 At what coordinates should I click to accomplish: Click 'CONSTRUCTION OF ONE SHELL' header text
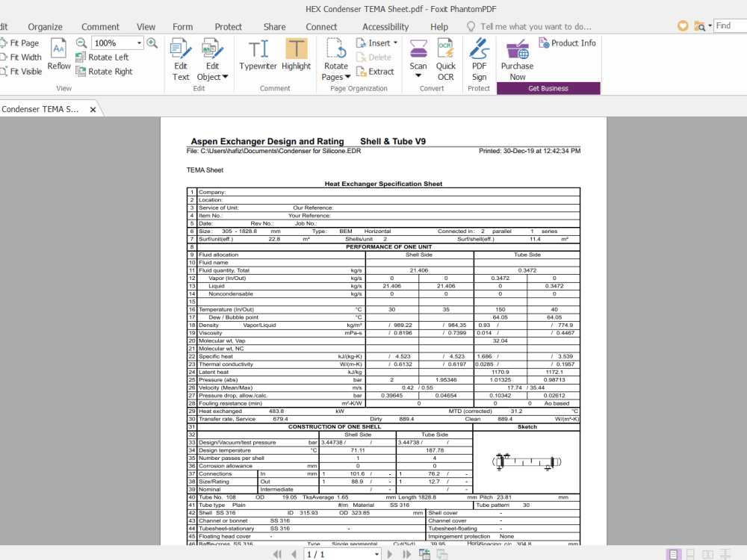click(335, 426)
